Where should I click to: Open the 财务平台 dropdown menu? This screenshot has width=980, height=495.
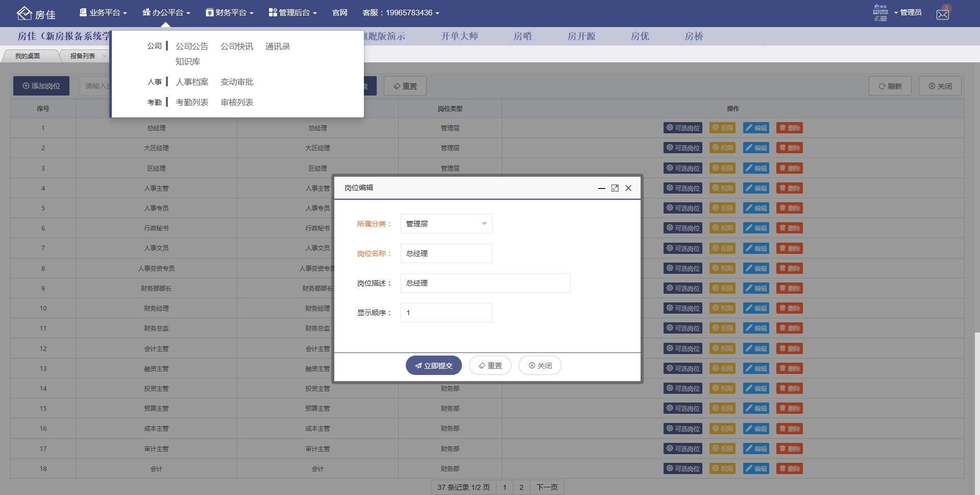[229, 12]
